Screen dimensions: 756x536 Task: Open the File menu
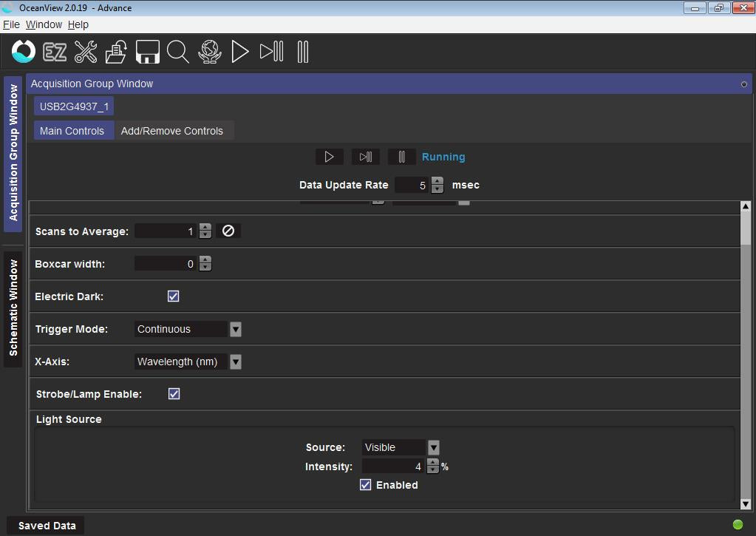coord(11,24)
